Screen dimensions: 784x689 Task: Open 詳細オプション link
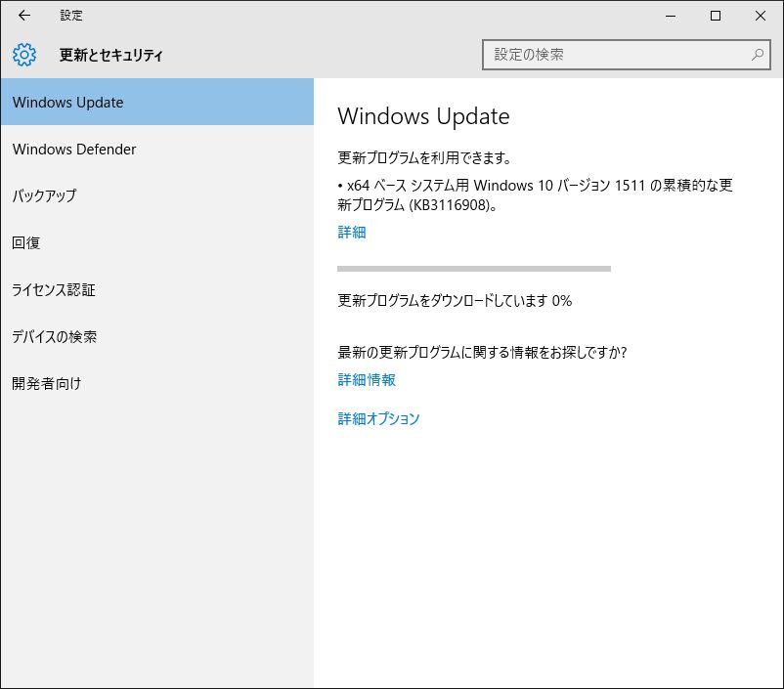[x=378, y=419]
